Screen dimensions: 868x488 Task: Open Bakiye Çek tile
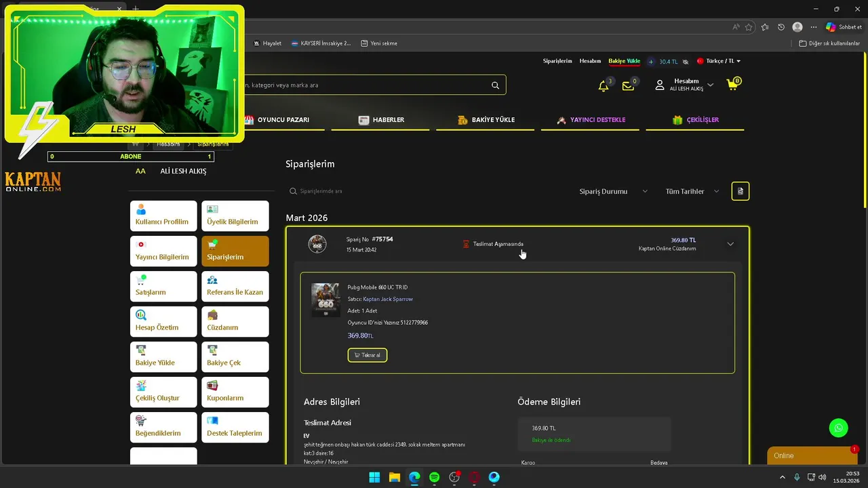point(235,357)
